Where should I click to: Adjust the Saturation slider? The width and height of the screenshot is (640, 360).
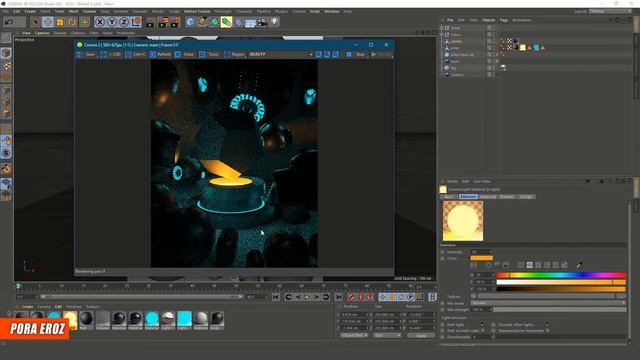[x=561, y=282]
